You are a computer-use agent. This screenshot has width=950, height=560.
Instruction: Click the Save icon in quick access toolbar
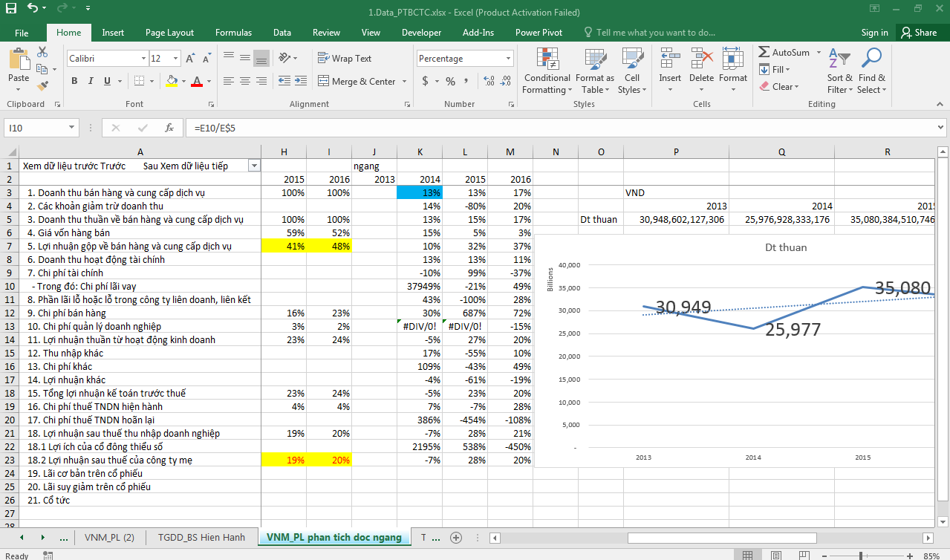11,9
